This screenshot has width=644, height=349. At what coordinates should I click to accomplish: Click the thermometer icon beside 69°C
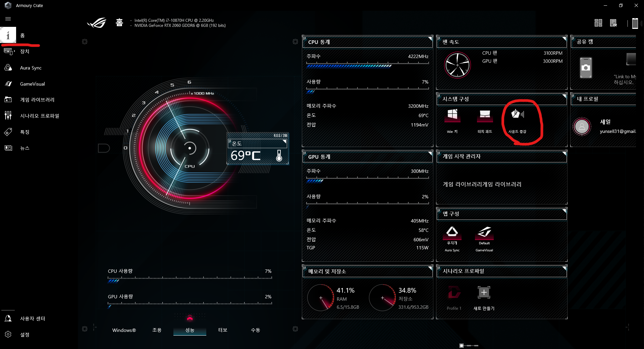pyautogui.click(x=279, y=155)
